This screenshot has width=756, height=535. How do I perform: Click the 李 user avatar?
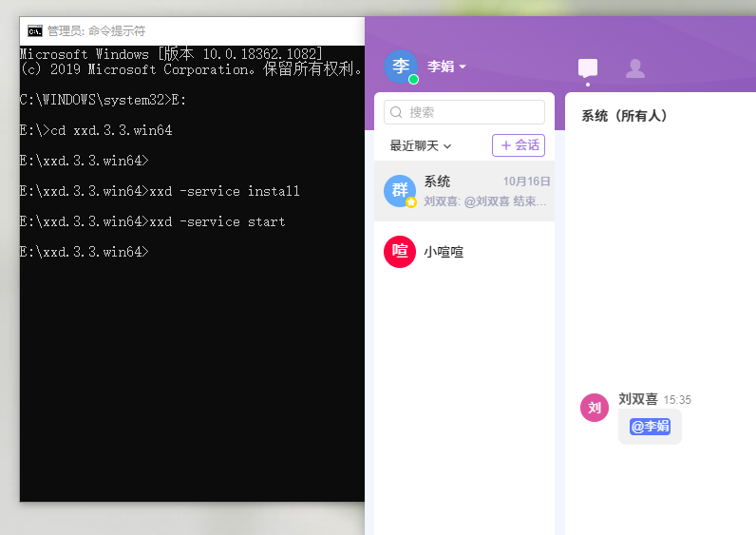coord(401,67)
